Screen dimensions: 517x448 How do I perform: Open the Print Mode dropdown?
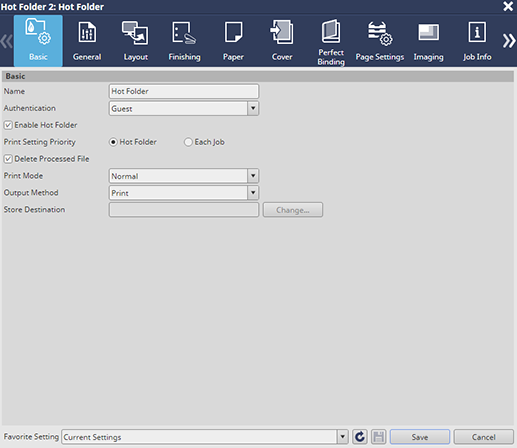click(253, 176)
